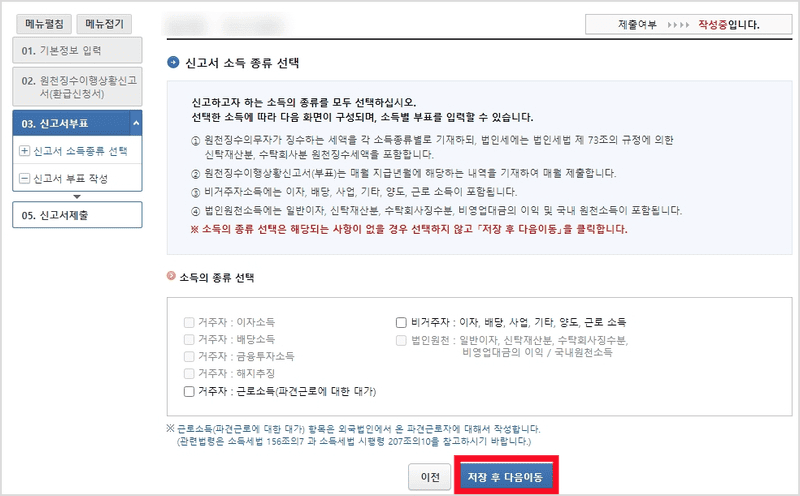
Task: Check 거주자 : 근로소득(파견근로에 대한 대가) checkbox
Action: (189, 391)
